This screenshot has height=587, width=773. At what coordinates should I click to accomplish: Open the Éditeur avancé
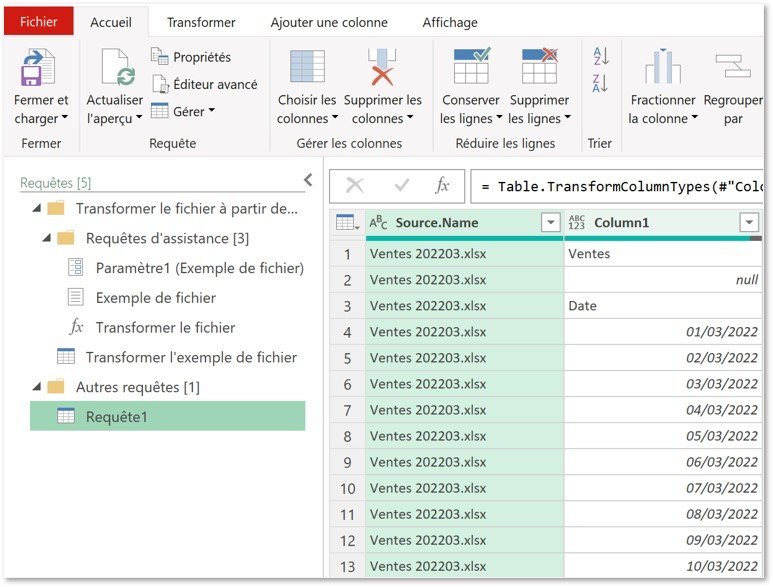(204, 84)
